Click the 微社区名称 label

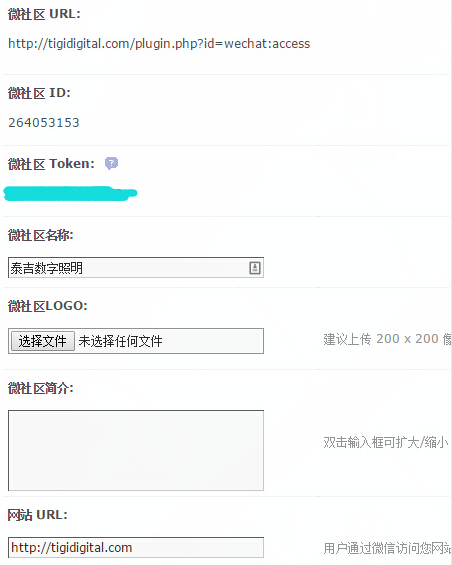tap(40, 236)
